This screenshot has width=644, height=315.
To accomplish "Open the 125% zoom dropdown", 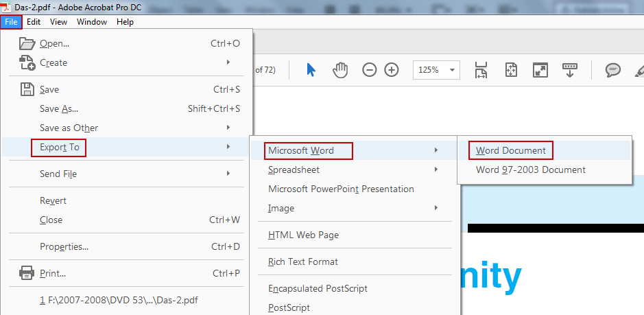I will [x=436, y=70].
